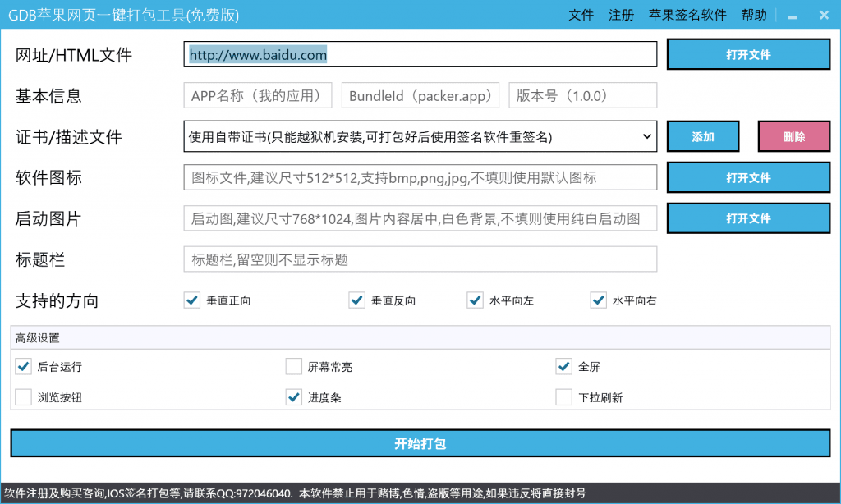This screenshot has height=504, width=841.
Task: Enable the 下拉刷新 checkbox
Action: [x=564, y=397]
